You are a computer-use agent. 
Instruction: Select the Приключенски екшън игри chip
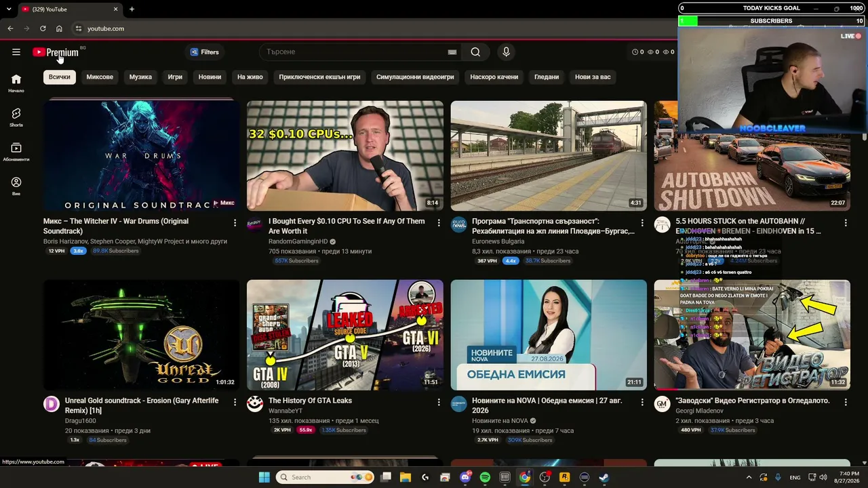tap(319, 77)
